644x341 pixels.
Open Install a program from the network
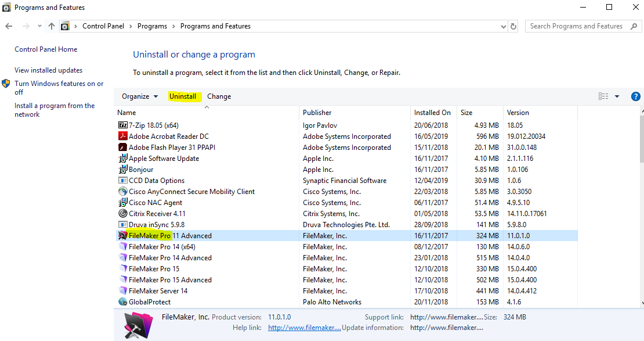click(x=55, y=110)
